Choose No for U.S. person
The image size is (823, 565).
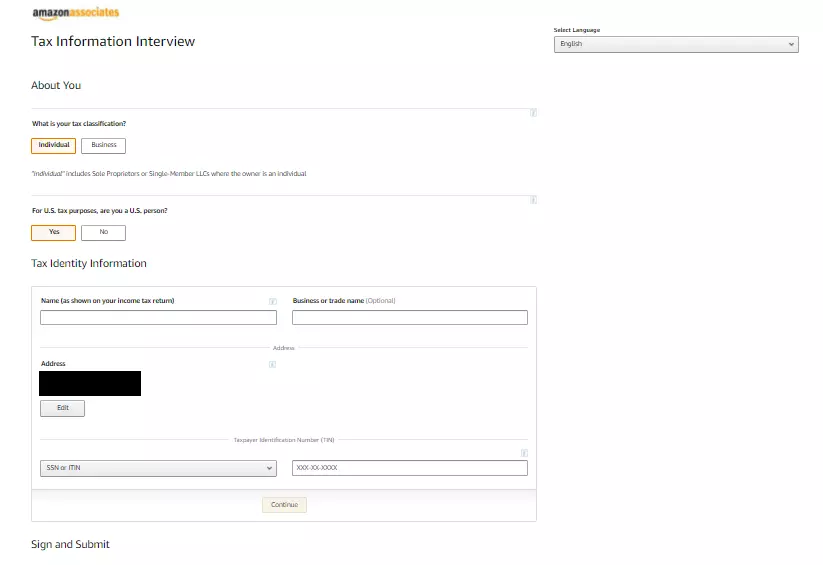(103, 233)
